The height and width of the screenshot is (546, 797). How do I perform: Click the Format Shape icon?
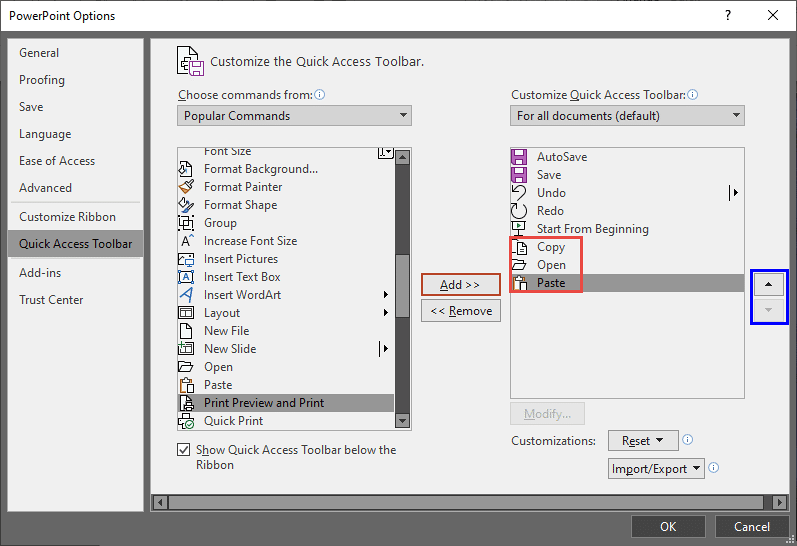186,205
